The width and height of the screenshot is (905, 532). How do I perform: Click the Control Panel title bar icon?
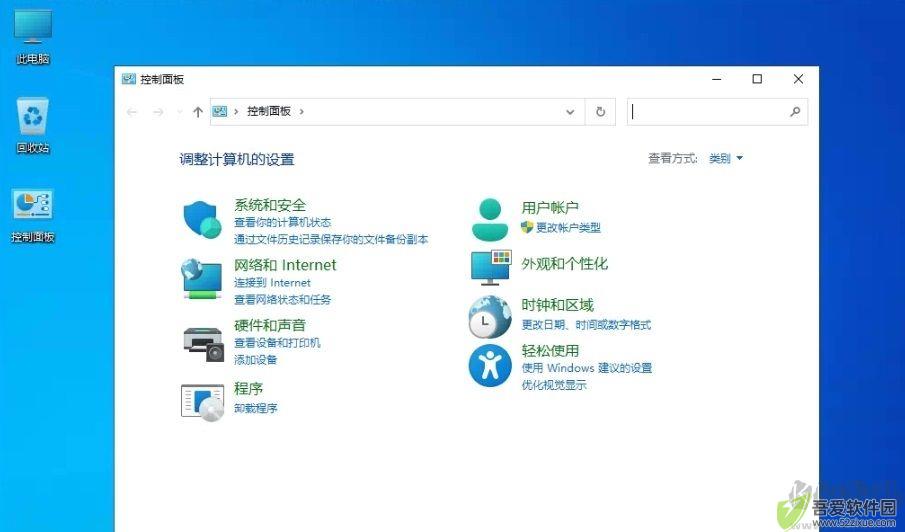point(129,79)
